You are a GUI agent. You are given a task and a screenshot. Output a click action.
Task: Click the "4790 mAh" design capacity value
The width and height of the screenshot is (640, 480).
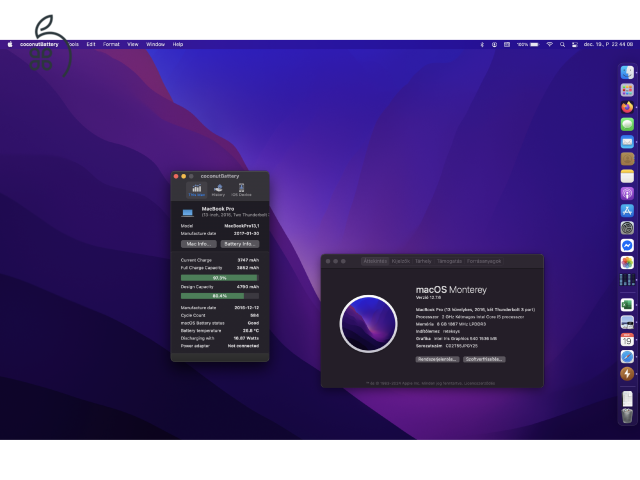(248, 287)
